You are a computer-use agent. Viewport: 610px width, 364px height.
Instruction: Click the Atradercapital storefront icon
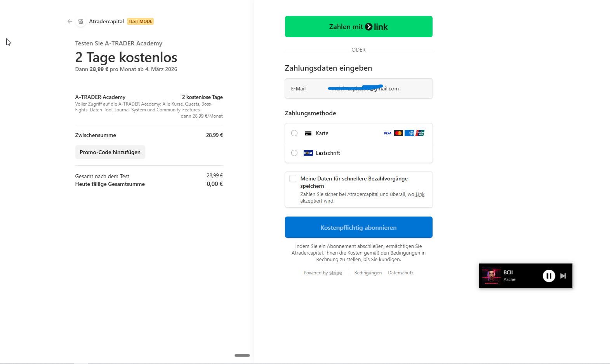(x=81, y=21)
